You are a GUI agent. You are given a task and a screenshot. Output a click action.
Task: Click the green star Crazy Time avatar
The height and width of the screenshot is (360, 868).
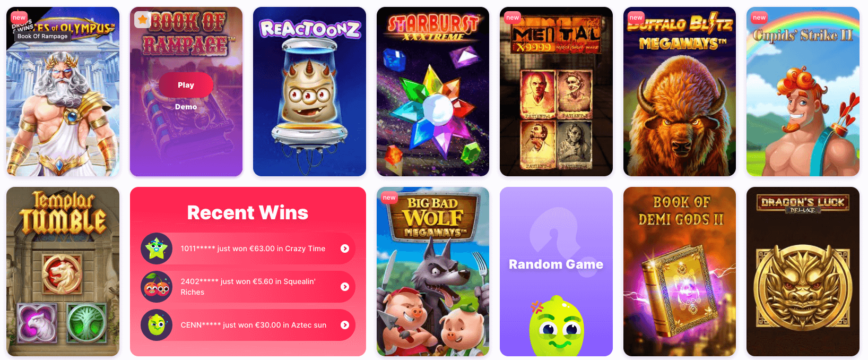click(x=157, y=248)
